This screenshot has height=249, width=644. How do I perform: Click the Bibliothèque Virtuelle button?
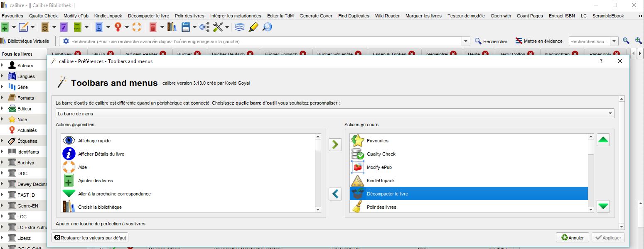[x=25, y=41]
